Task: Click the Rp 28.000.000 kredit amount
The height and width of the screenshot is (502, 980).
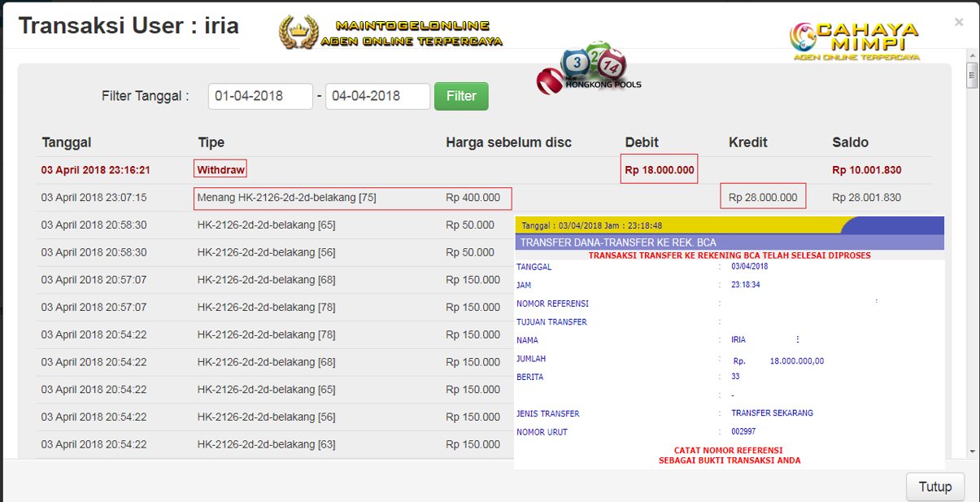Action: (764, 198)
